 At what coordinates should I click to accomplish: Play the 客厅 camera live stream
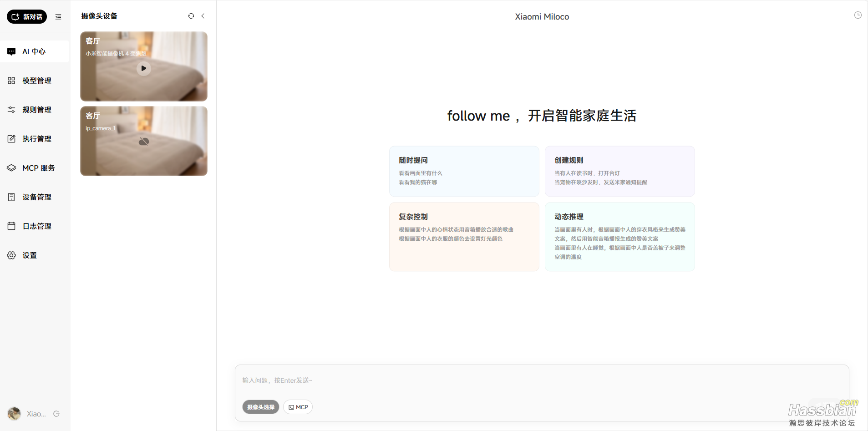pos(143,69)
